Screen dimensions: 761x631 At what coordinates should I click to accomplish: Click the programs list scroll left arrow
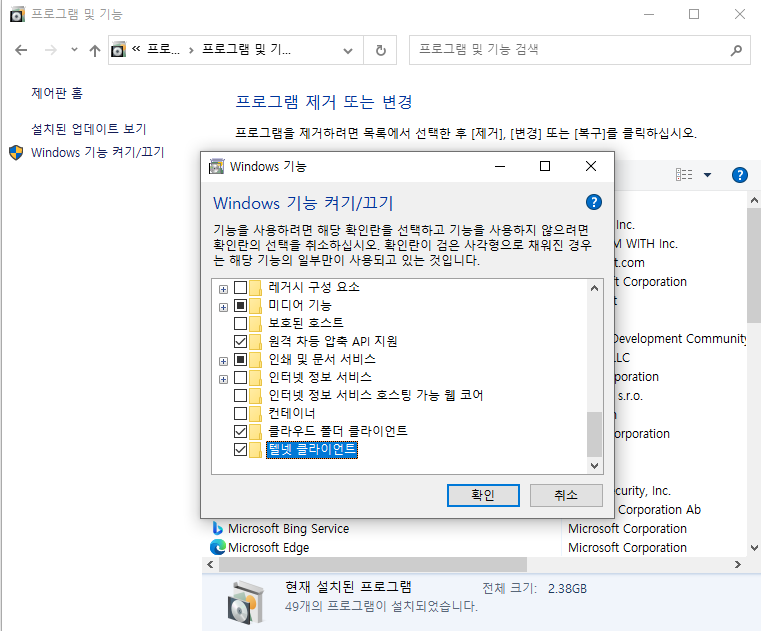(210, 565)
